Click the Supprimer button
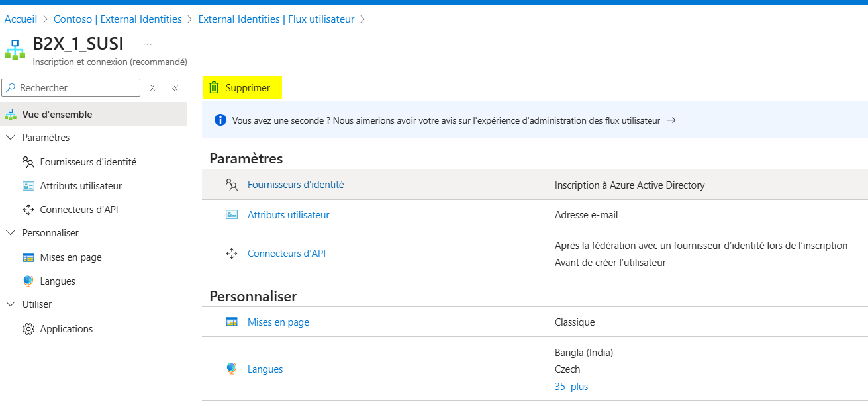This screenshot has height=417, width=868. click(x=242, y=87)
